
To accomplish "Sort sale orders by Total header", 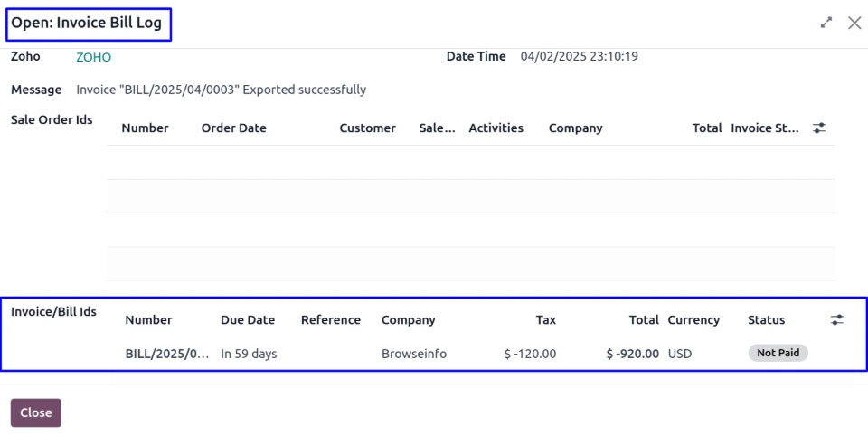I will click(706, 128).
